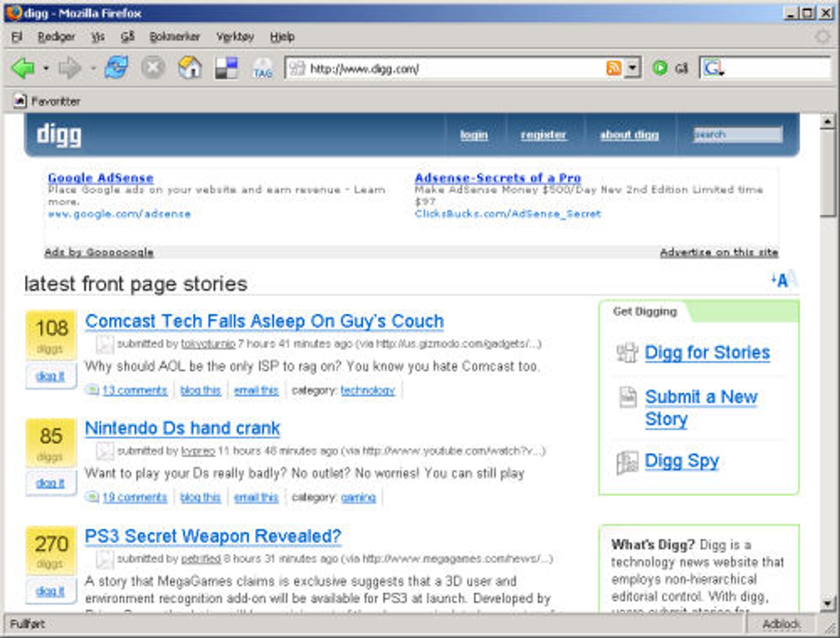Open Comcast Tech Falls Asleep story link
Viewport: 840px width, 638px height.
(264, 322)
